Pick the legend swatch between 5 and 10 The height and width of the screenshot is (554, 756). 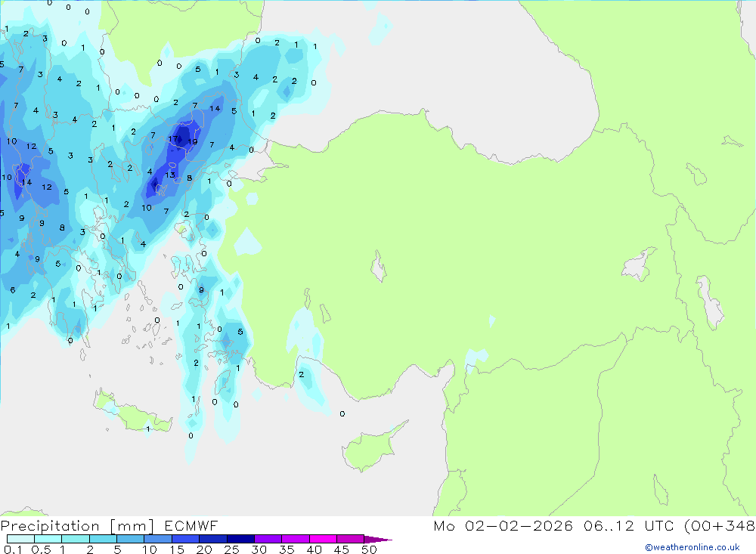(131, 539)
